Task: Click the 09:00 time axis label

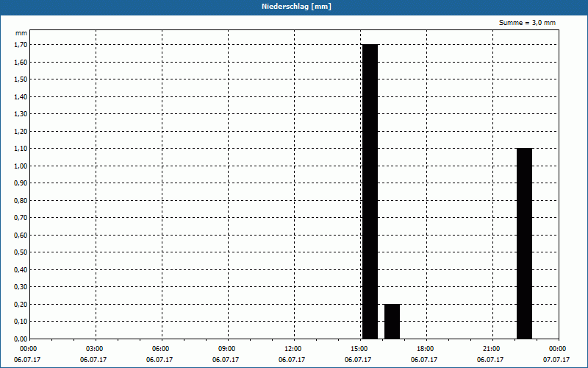Action: click(227, 349)
